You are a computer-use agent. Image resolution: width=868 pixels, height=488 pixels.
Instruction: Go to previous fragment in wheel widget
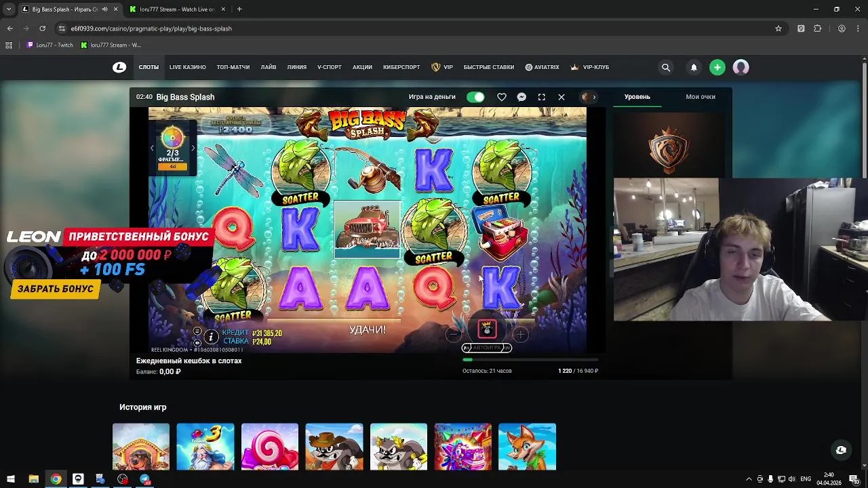tap(152, 148)
